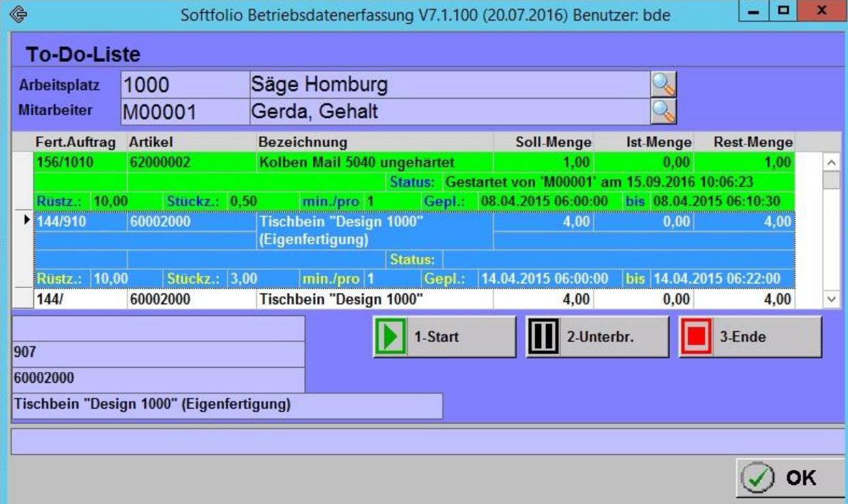Click the Soll-Menge column header
This screenshot has width=848, height=504.
[554, 142]
